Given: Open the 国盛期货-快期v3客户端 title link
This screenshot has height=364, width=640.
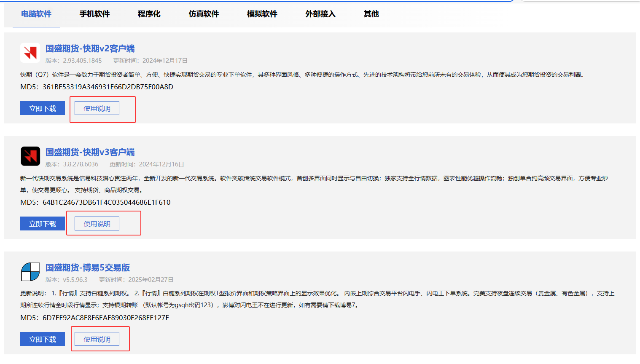Looking at the screenshot, I should (x=90, y=152).
